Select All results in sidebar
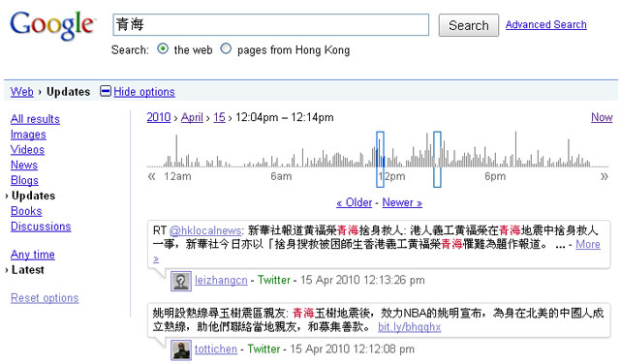Image resolution: width=621 pixels, height=364 pixels. point(35,119)
